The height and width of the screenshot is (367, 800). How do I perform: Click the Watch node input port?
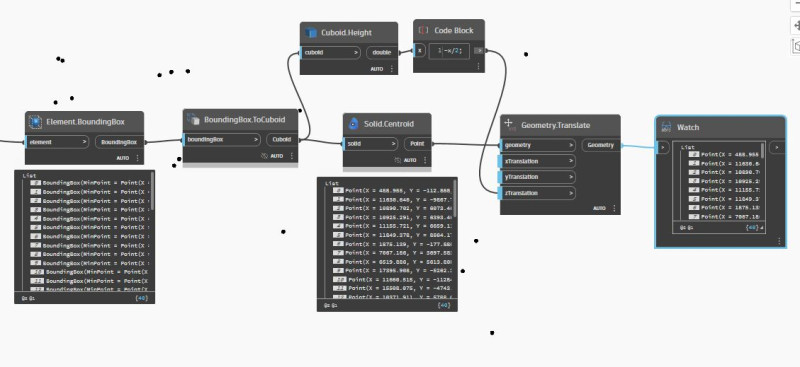point(662,148)
